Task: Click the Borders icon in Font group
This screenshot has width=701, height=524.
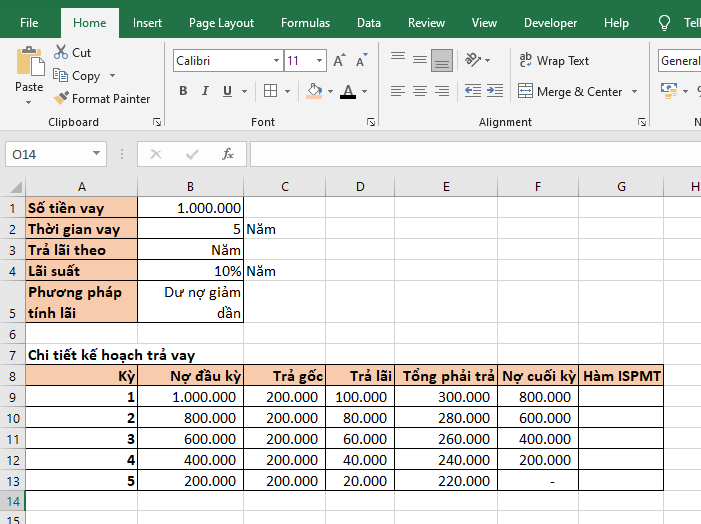Action: [x=270, y=91]
